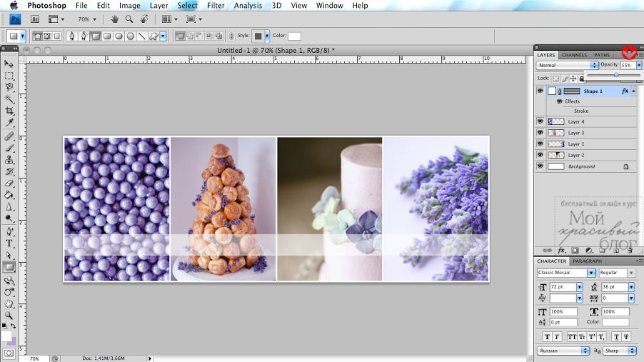Hide Layer 1 using its eye icon
This screenshot has height=362, width=644.
click(540, 144)
